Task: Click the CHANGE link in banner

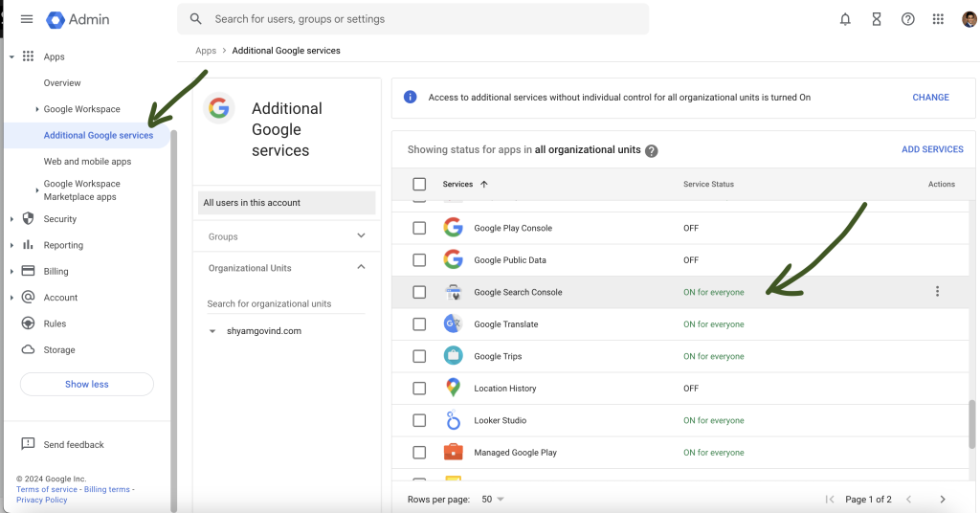Action: (x=930, y=97)
